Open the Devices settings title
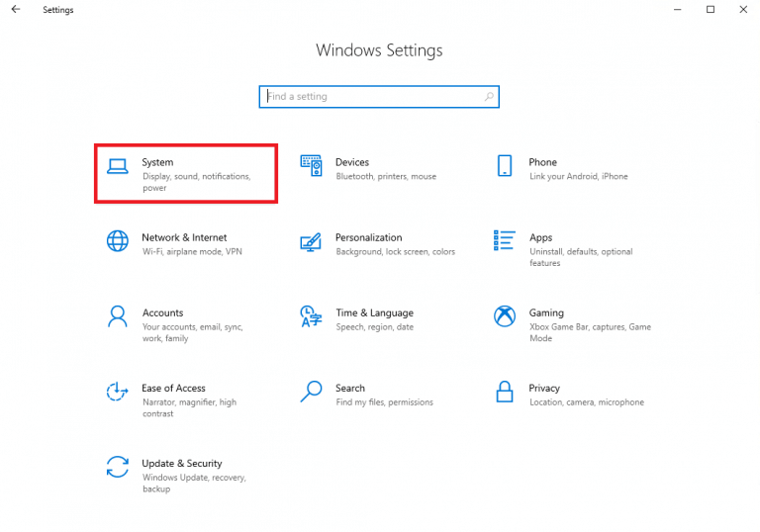Image resolution: width=760 pixels, height=532 pixels. point(352,162)
